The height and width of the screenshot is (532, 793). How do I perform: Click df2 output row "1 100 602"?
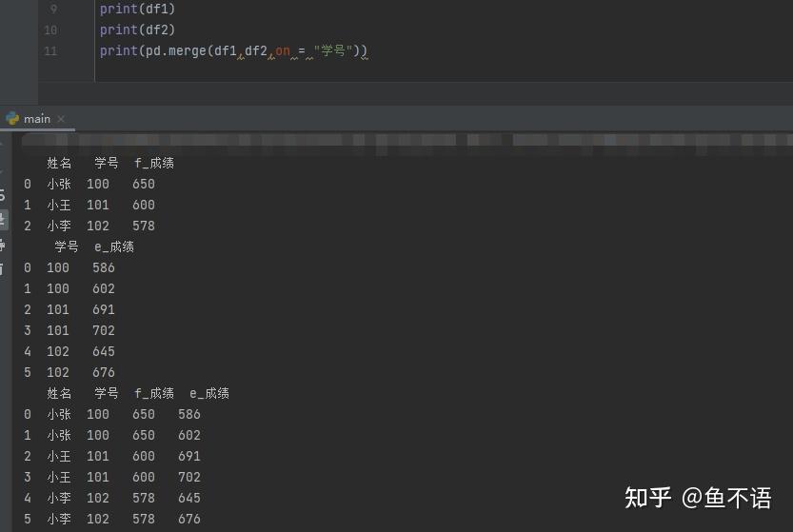tap(69, 288)
